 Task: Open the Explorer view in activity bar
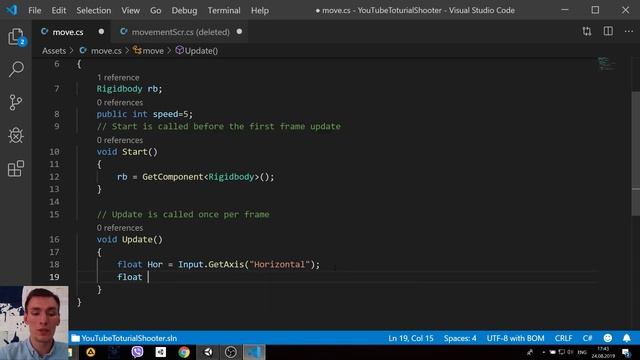tap(16, 37)
